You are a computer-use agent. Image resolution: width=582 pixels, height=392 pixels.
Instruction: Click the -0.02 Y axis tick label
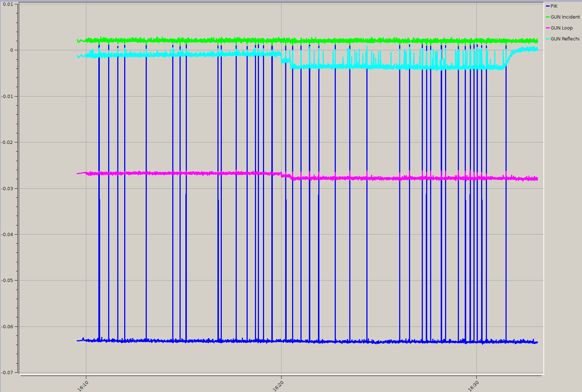(x=7, y=142)
